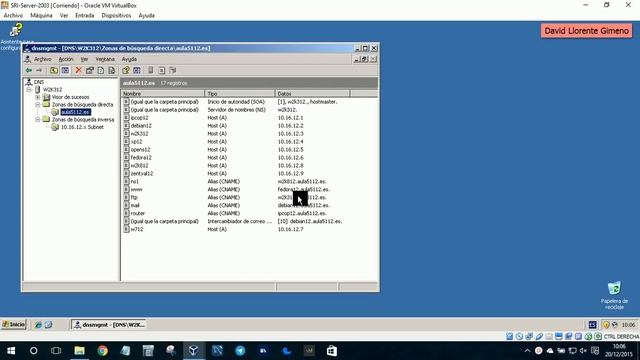Screen dimensions: 640x360
Task: Show hidden icons chevron in system tray
Action: 527,351
